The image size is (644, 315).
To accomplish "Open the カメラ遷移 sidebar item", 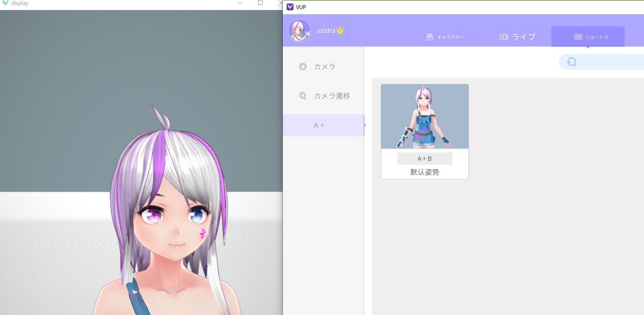I will (x=324, y=96).
